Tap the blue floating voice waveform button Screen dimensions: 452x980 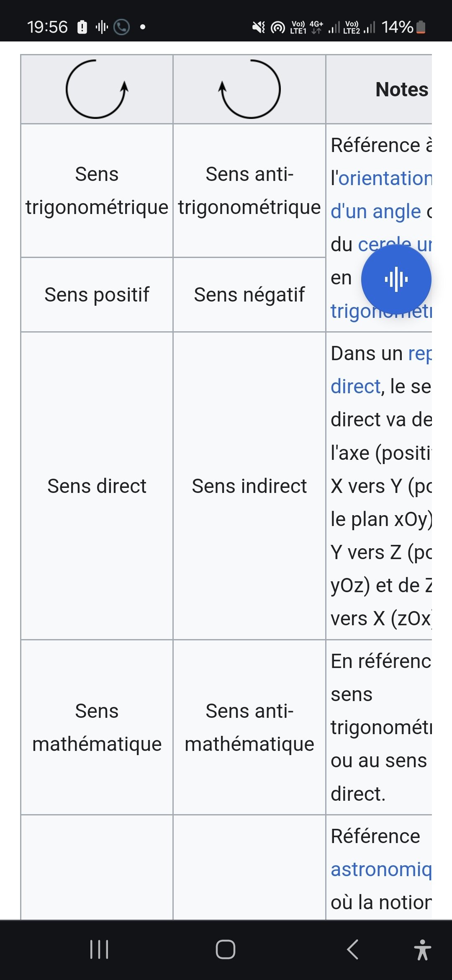coord(396,279)
